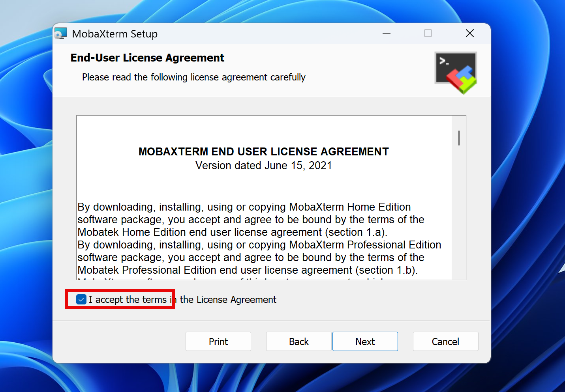
Task: Click the "Please read the following" subtitle text
Action: (x=193, y=77)
